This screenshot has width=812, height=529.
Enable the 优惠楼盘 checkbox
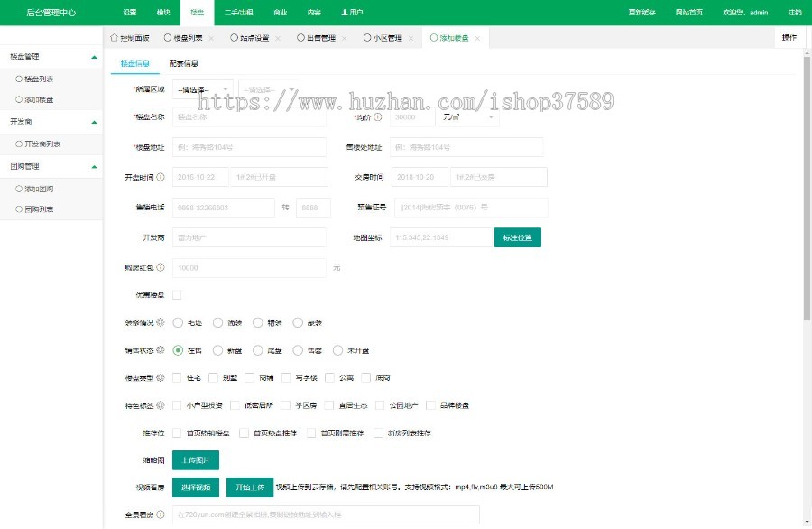177,295
